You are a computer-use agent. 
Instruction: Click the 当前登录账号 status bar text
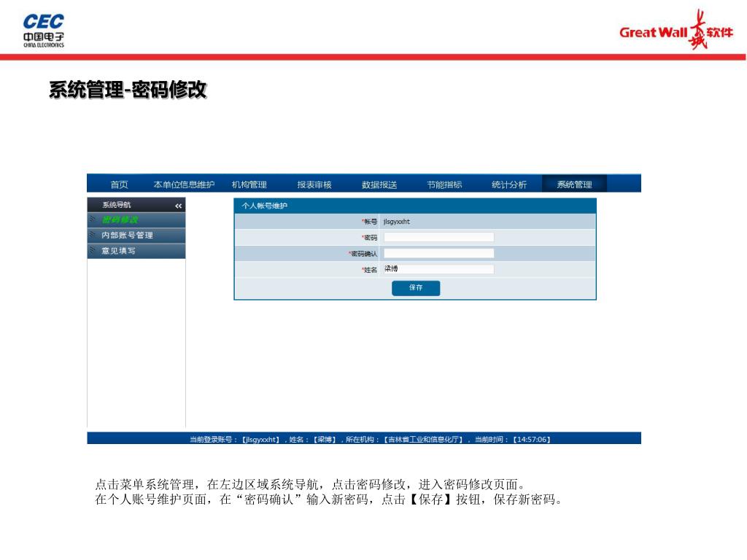coord(235,439)
